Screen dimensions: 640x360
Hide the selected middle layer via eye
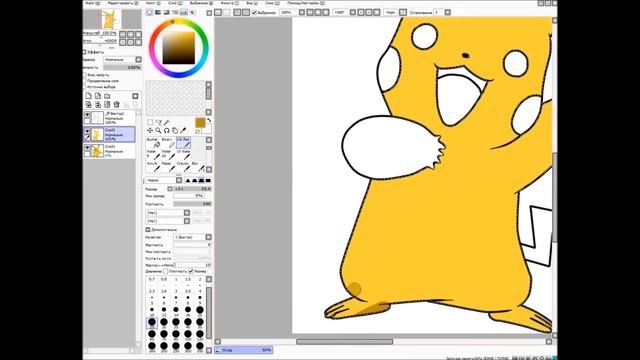click(87, 131)
